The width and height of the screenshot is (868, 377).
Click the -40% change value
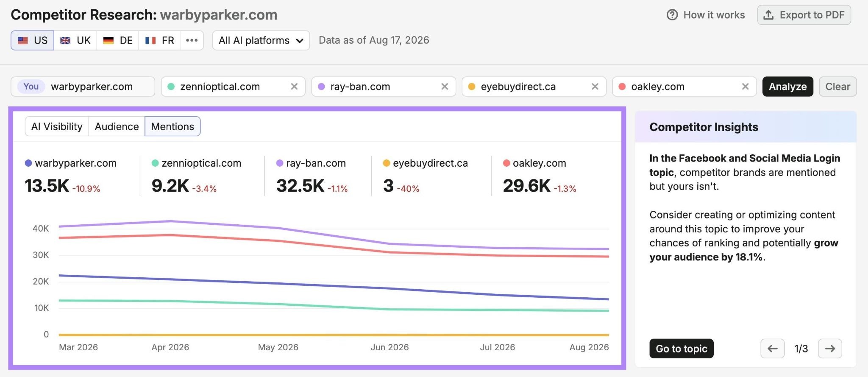pyautogui.click(x=408, y=189)
